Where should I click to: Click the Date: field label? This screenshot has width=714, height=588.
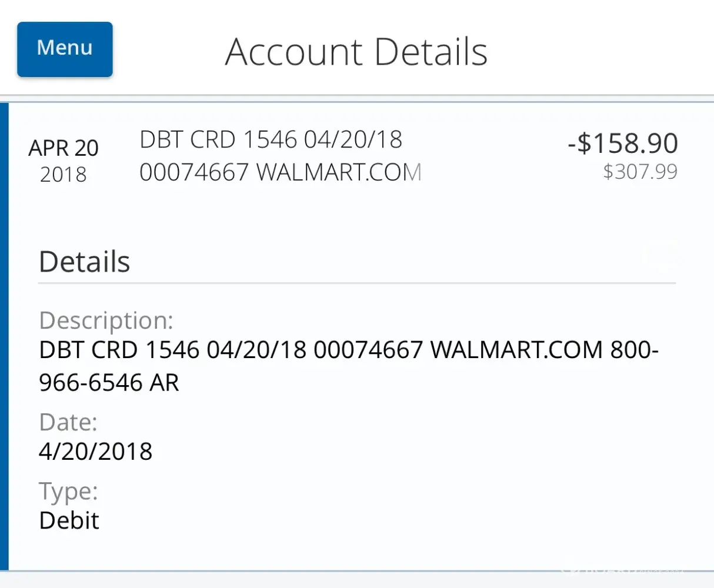(68, 422)
